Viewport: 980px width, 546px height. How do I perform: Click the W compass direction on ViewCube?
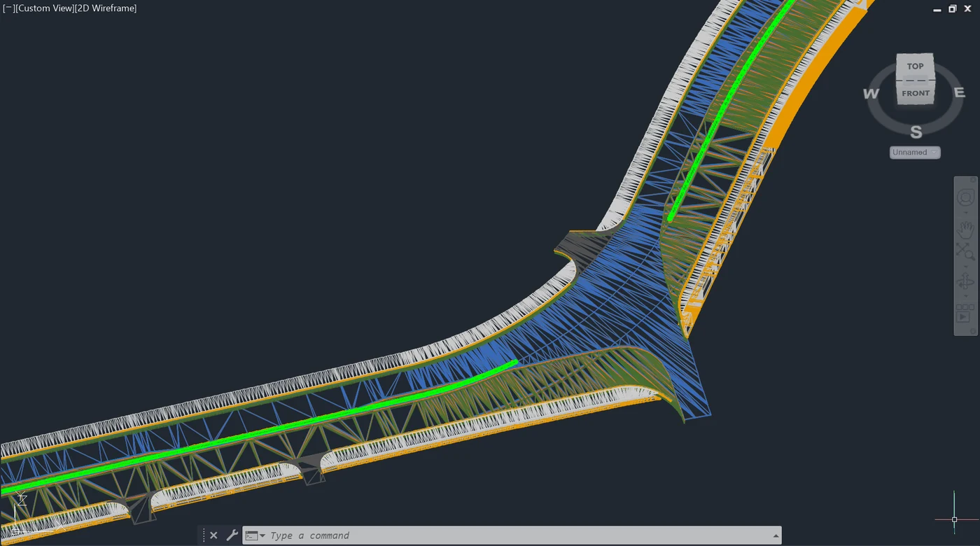tap(871, 94)
